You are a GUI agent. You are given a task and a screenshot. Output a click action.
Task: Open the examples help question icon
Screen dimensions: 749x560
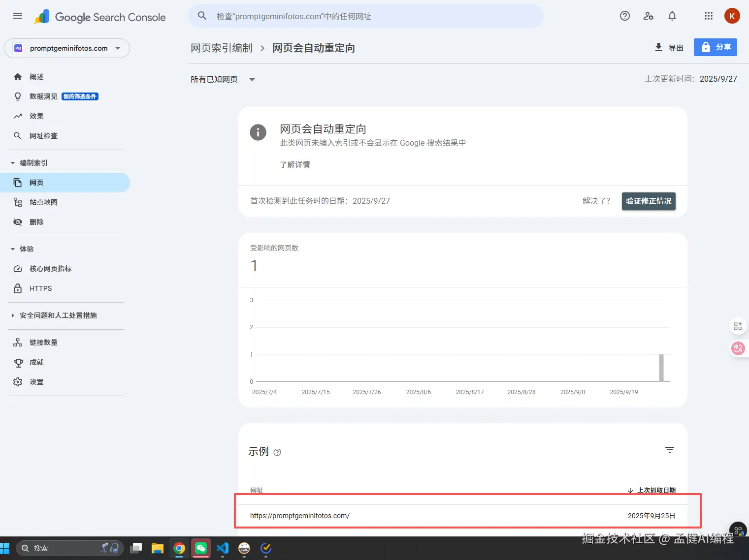pyautogui.click(x=277, y=452)
